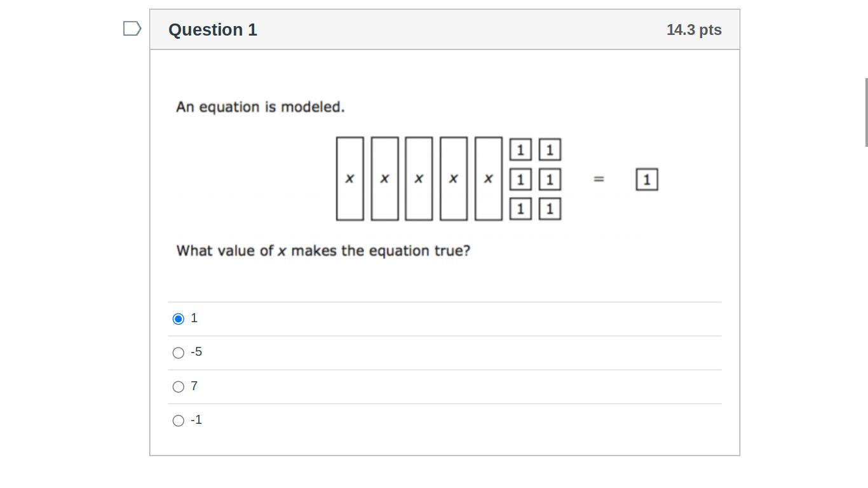
Task: Click the "What value of x" question text
Action: click(323, 250)
